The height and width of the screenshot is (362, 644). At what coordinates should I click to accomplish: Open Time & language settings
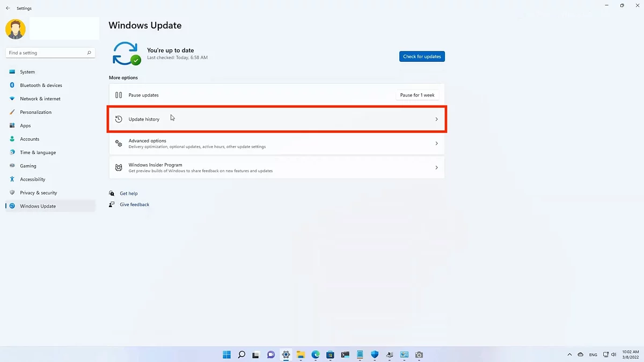point(50,152)
